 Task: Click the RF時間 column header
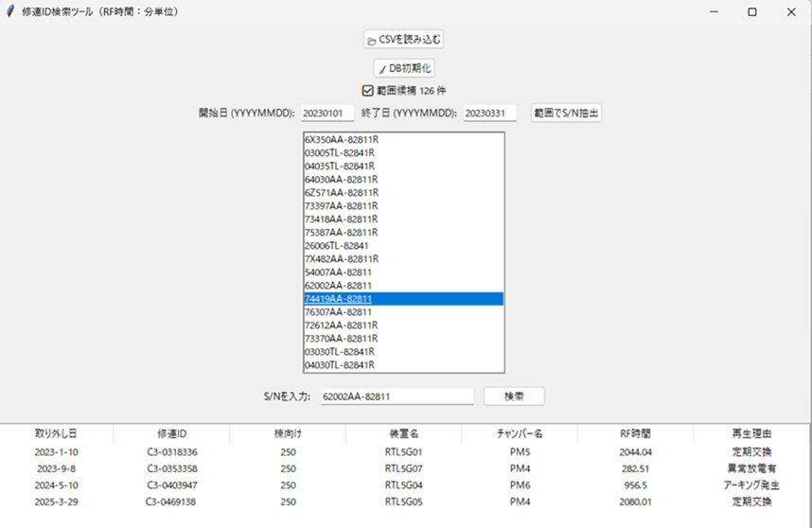click(x=634, y=433)
